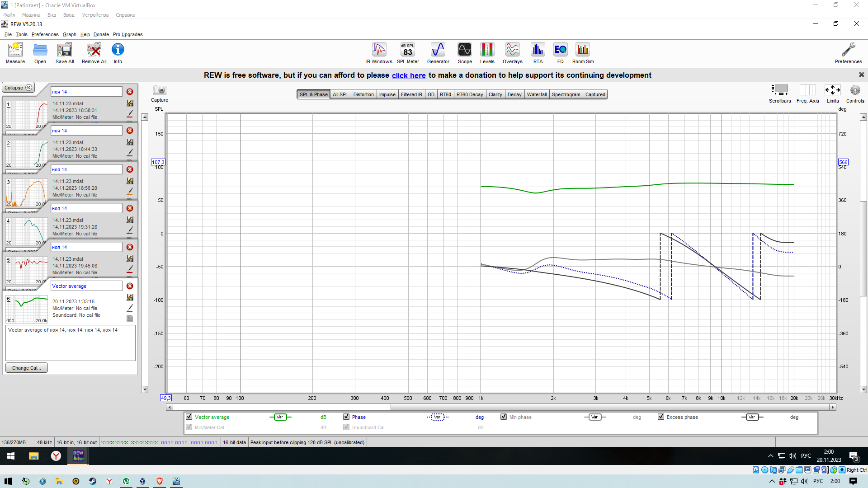The height and width of the screenshot is (488, 868).
Task: Switch to the Waterfall tab
Action: point(537,94)
